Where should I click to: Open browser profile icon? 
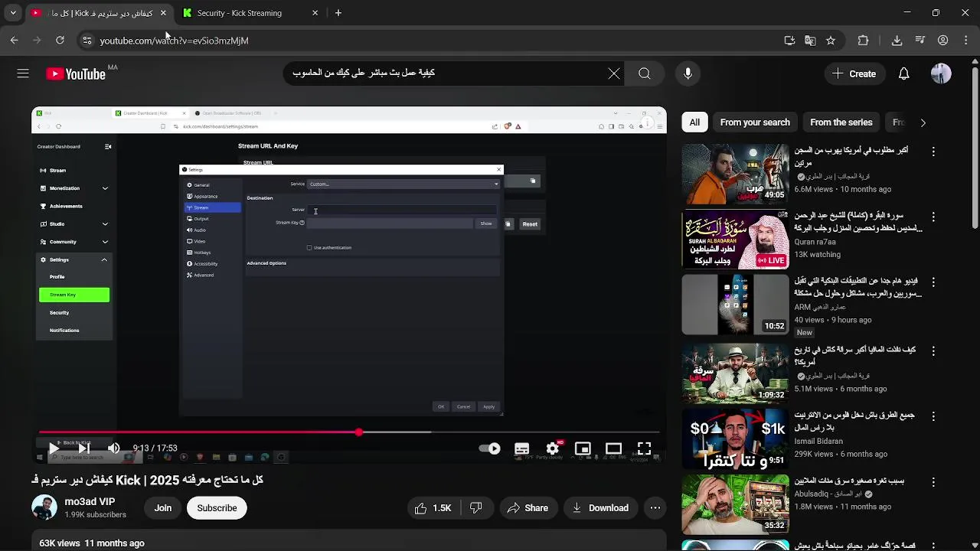pyautogui.click(x=943, y=41)
